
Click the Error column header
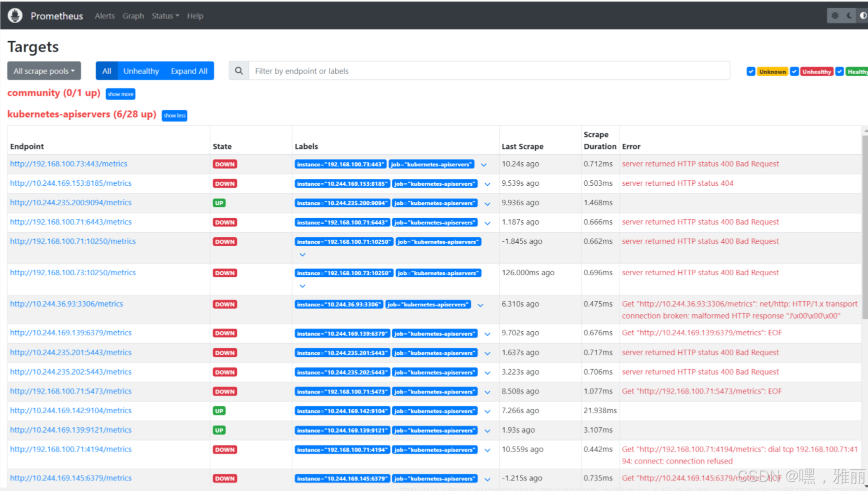click(x=631, y=146)
